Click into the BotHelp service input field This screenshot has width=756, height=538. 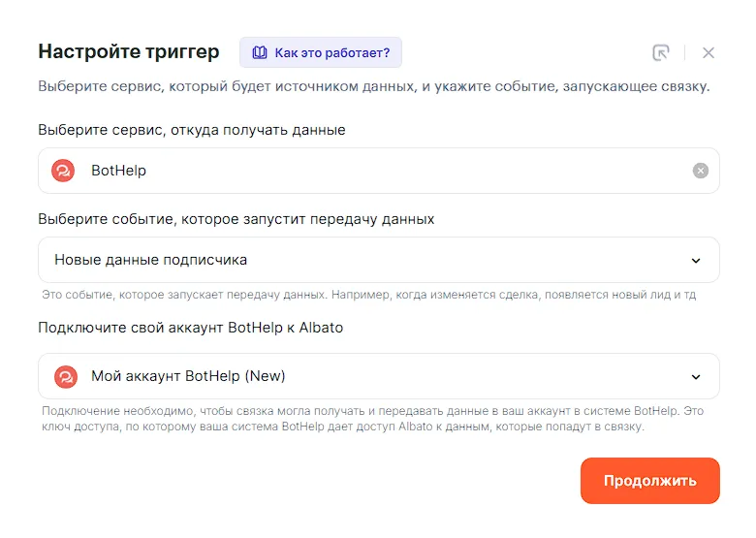(388, 171)
